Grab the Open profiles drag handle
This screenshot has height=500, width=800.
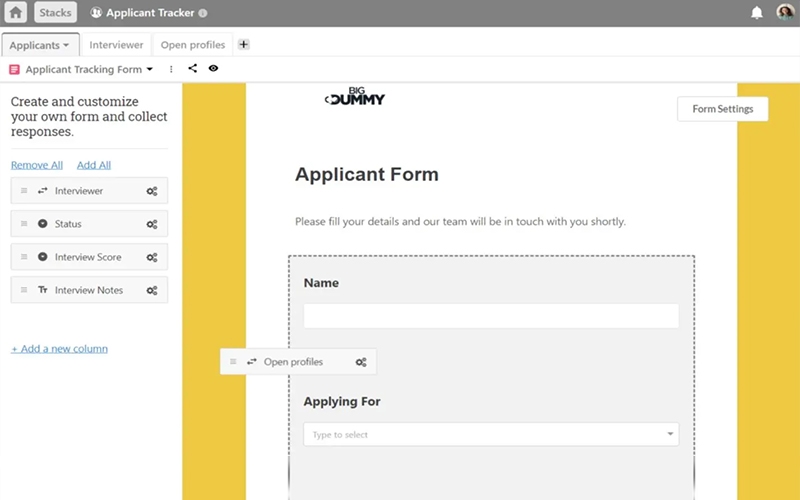[x=233, y=362]
